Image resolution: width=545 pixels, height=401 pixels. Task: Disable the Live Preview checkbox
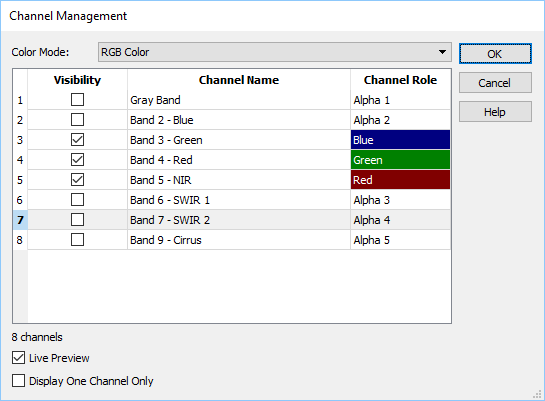pyautogui.click(x=18, y=358)
